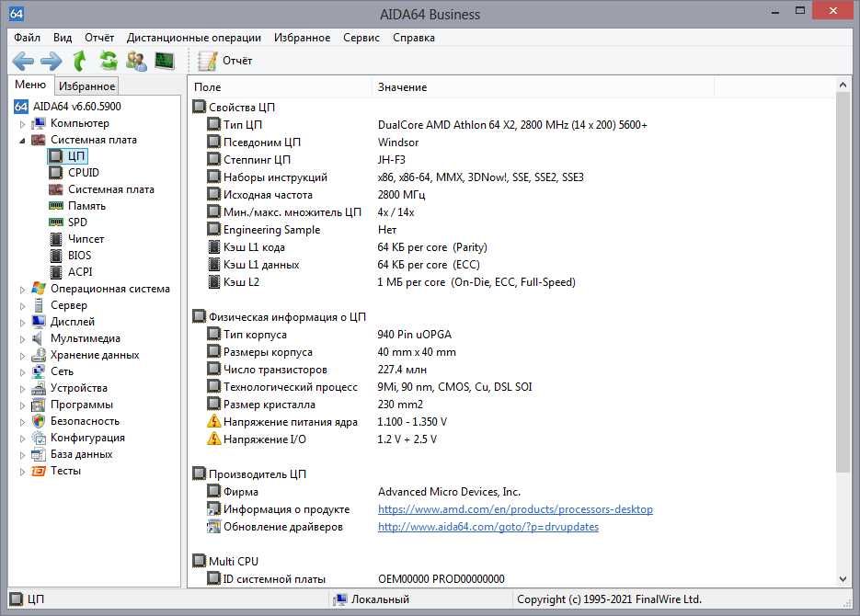
Task: Click the Хранение данных drive icon
Action: click(x=38, y=355)
